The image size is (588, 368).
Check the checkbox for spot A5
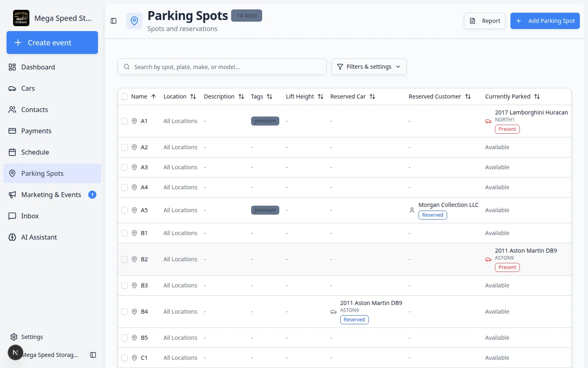click(125, 210)
